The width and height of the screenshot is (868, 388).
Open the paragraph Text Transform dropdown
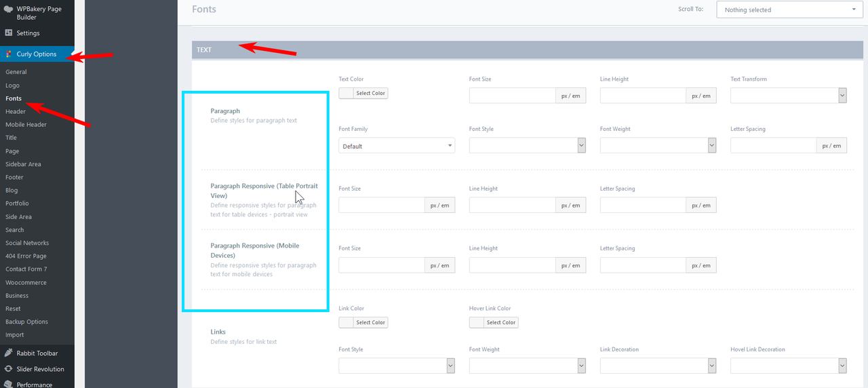[789, 96]
